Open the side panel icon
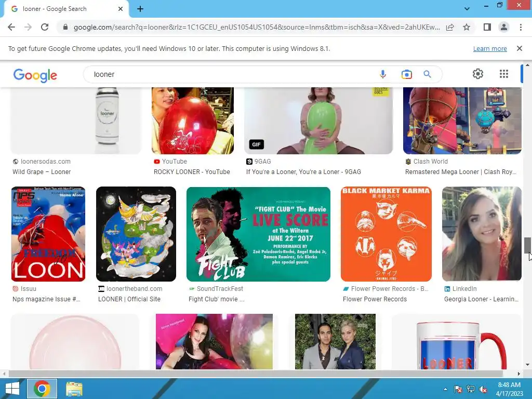Screen dimensions: 532x399 [x=487, y=27]
